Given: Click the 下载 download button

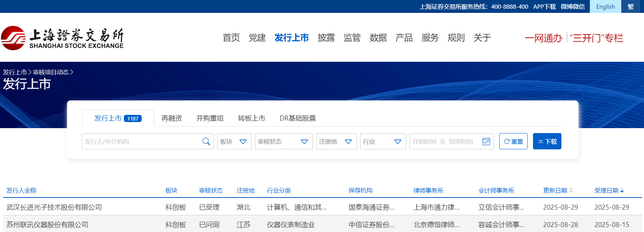Looking at the screenshot, I should point(547,141).
